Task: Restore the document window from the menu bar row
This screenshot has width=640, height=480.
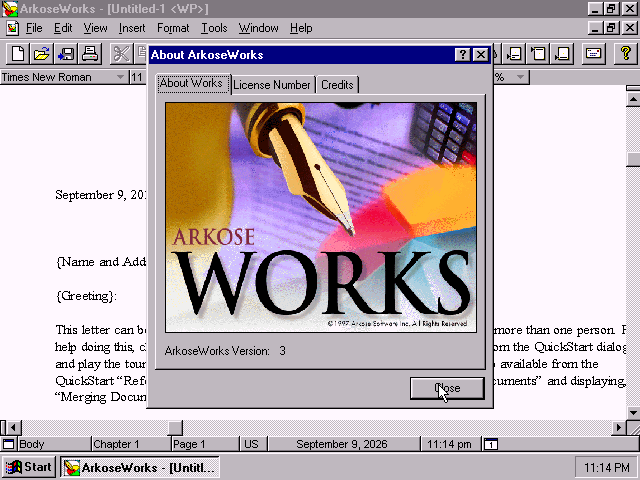Action: point(611,28)
